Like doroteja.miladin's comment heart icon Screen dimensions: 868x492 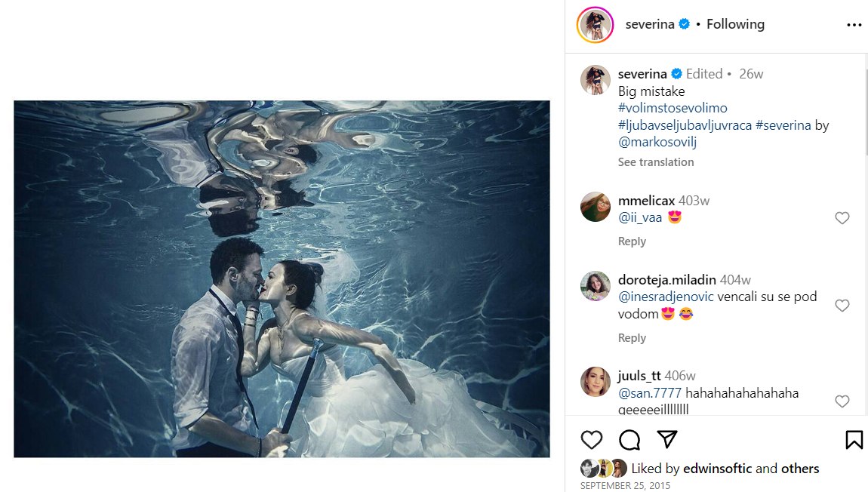tap(842, 306)
